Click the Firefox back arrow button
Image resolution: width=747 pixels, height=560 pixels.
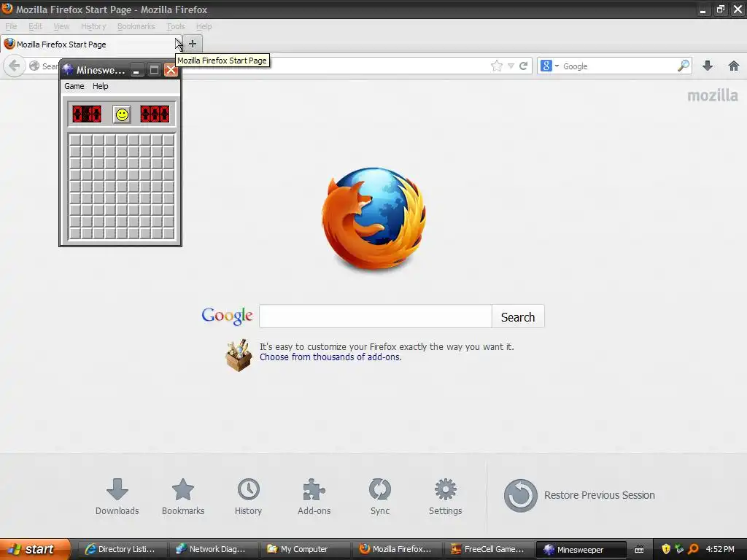[15, 66]
